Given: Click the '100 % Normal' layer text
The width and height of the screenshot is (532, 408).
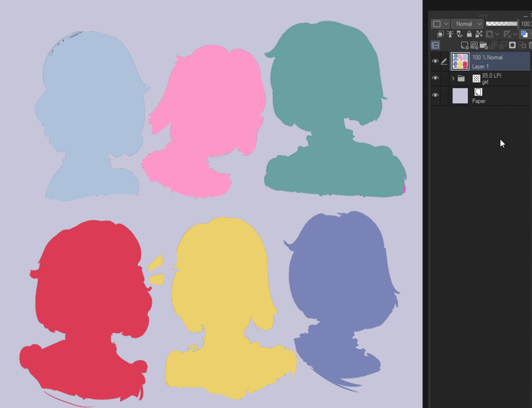Looking at the screenshot, I should point(488,57).
